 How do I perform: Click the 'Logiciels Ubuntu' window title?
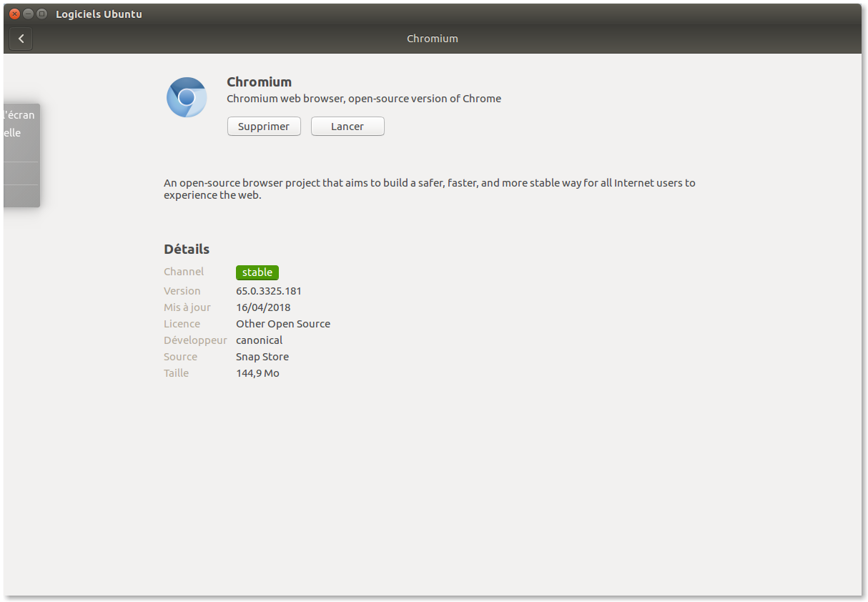tap(99, 14)
